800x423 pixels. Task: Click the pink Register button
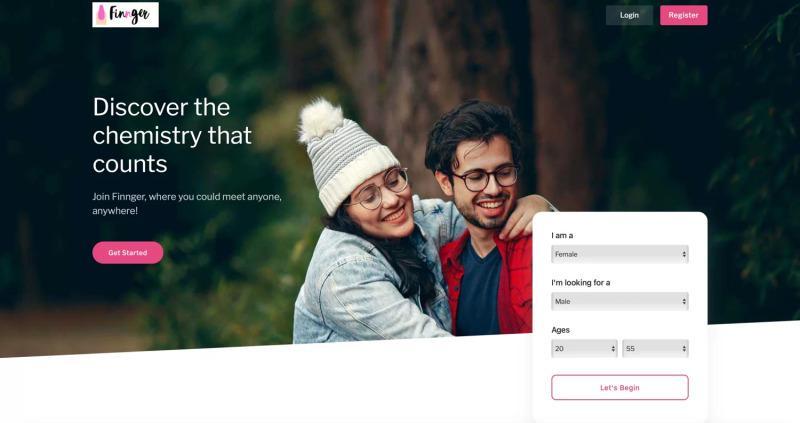(684, 15)
